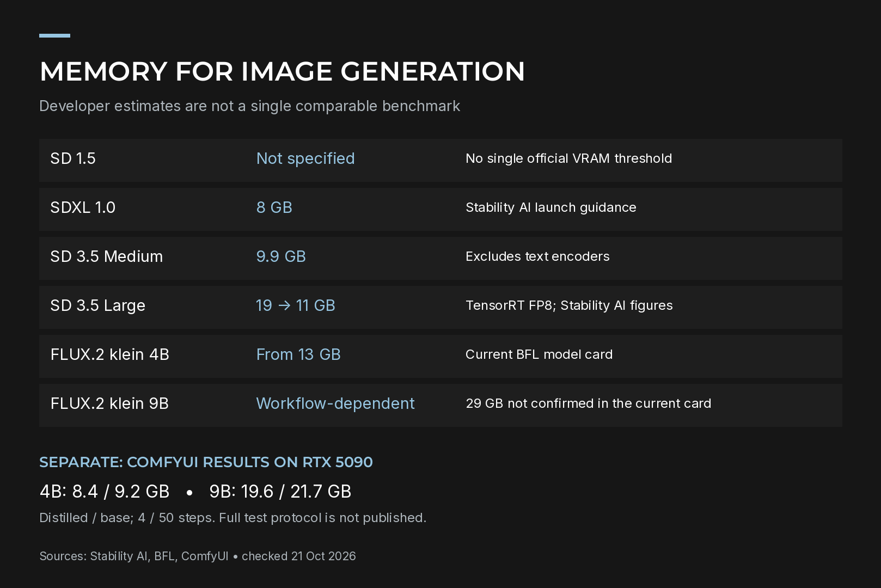Click the '9B: 19.6 / 21.7 GB' result

[280, 492]
